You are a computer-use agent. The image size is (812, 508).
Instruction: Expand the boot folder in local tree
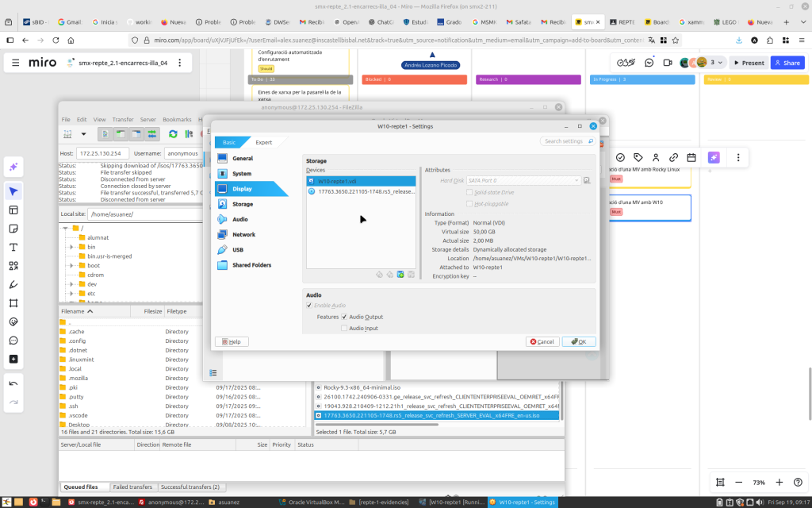(x=71, y=265)
